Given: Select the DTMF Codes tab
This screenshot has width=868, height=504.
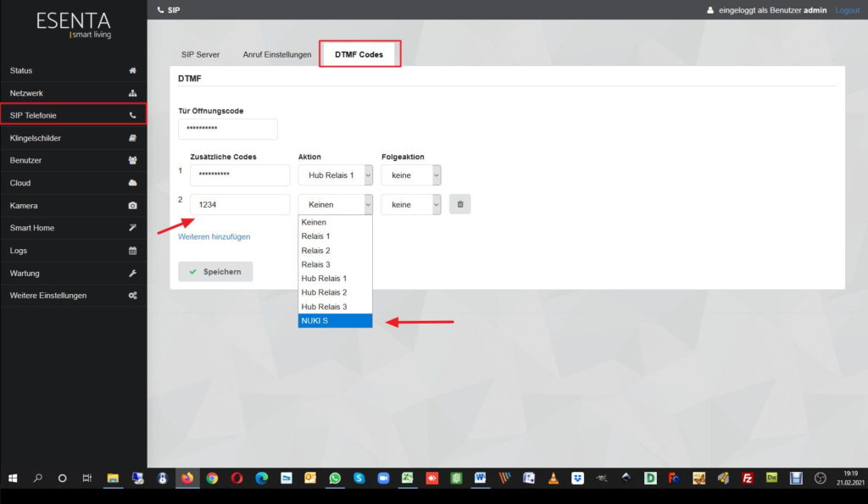Looking at the screenshot, I should (x=359, y=54).
